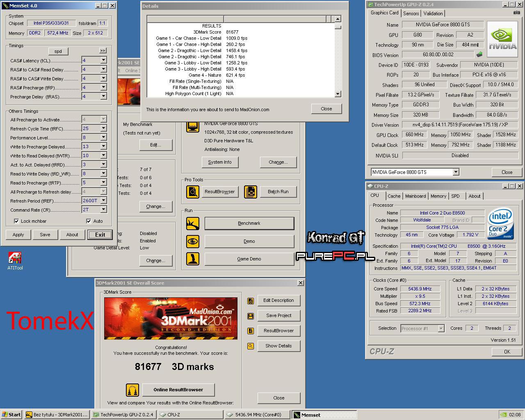Click the Save button in MemSet

click(x=45, y=235)
